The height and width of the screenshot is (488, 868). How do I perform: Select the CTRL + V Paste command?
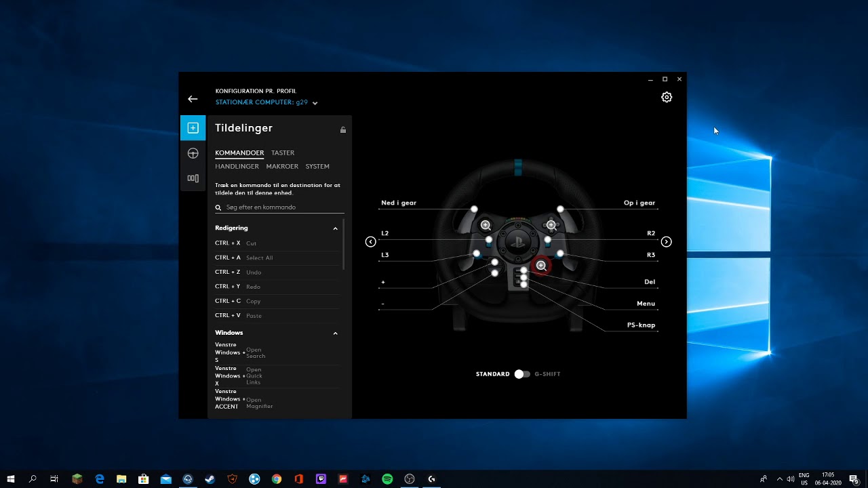click(277, 316)
